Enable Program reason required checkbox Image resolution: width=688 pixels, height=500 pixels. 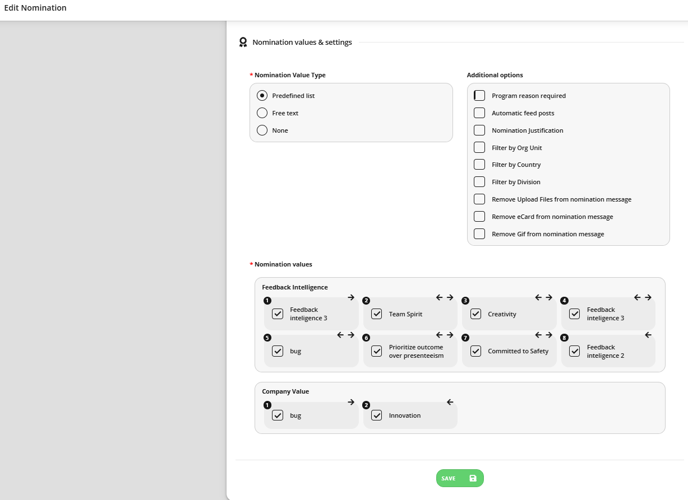(480, 96)
